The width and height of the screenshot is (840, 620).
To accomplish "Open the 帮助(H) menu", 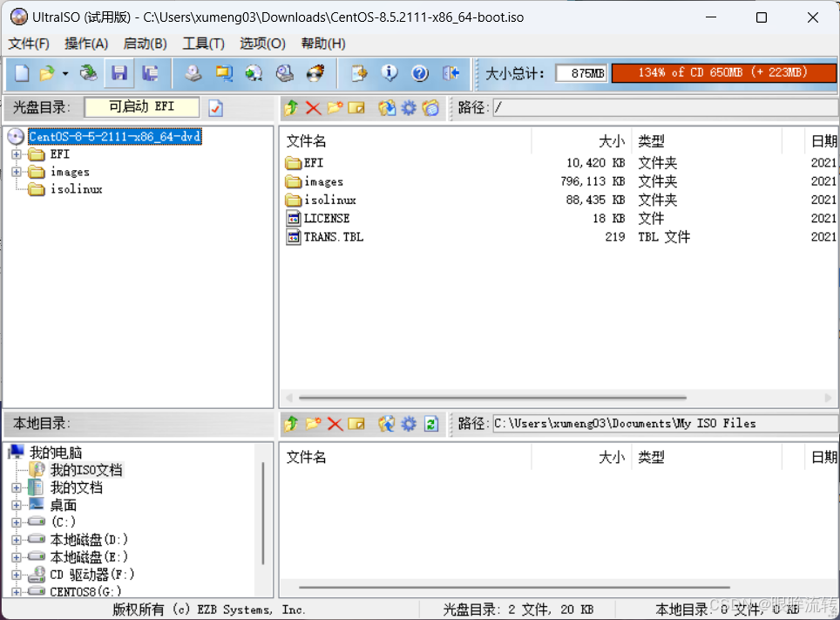I will [x=323, y=44].
